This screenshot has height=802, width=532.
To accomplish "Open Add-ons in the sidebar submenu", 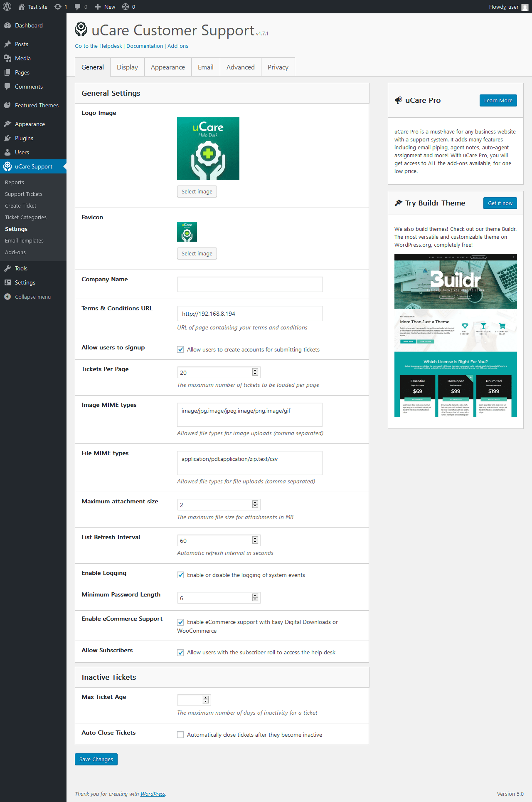I will (15, 252).
